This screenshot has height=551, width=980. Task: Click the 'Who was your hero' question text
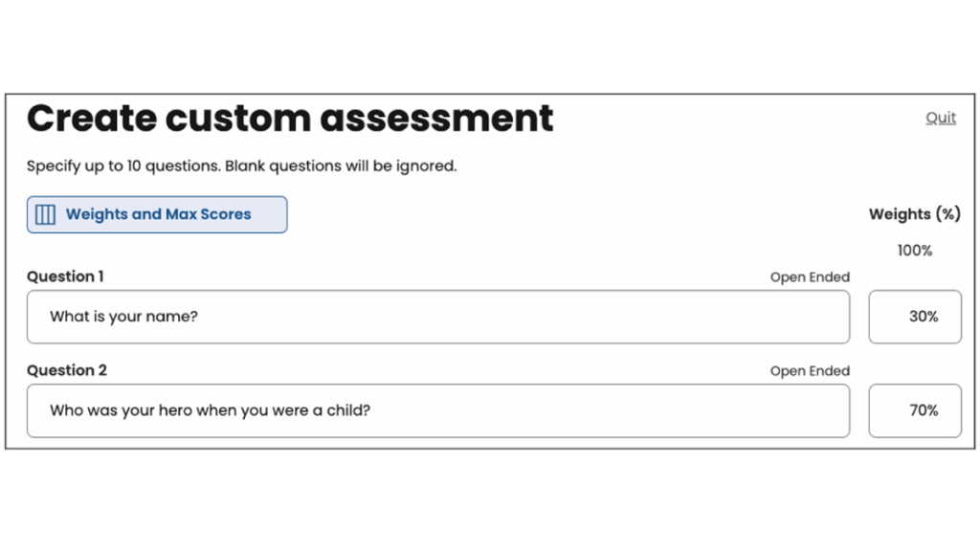coord(210,410)
